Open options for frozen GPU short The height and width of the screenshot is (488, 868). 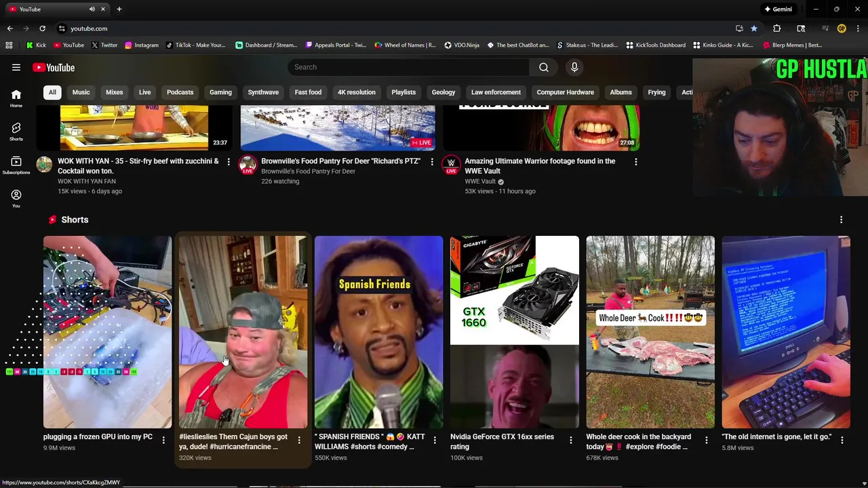click(163, 440)
